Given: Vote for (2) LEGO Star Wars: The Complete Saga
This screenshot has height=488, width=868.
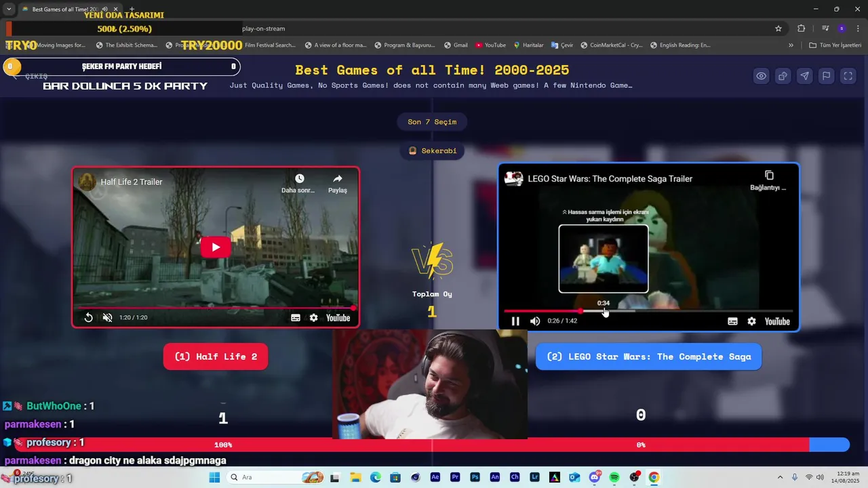Looking at the screenshot, I should coord(648,357).
